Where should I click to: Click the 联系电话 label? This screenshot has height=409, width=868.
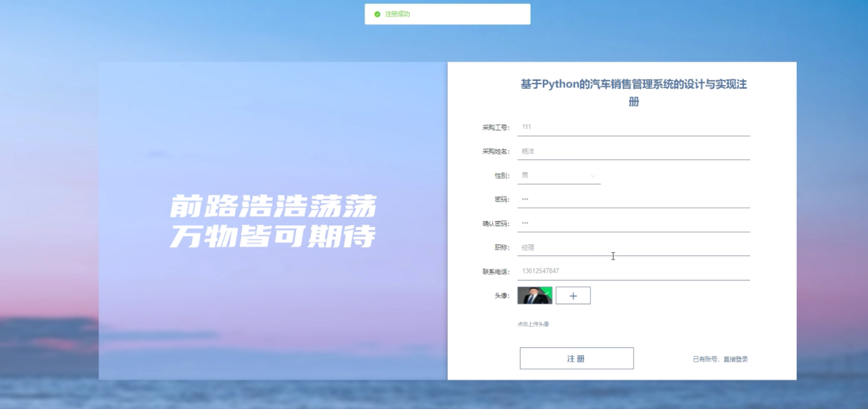(x=496, y=272)
